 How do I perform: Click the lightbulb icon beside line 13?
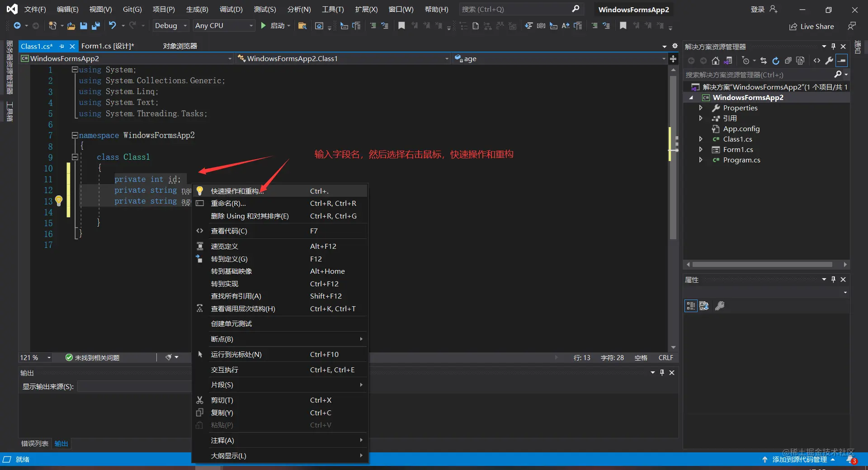coord(59,200)
